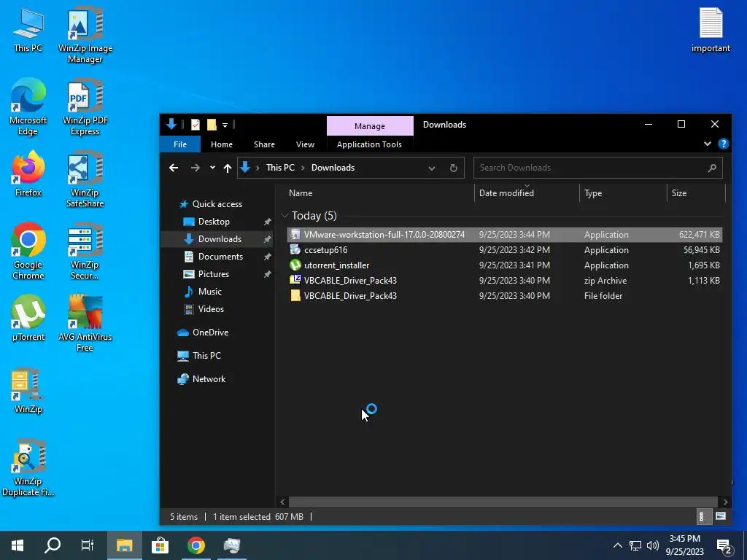Open the View ribbon tab
Screen dimensions: 747x560
click(306, 144)
